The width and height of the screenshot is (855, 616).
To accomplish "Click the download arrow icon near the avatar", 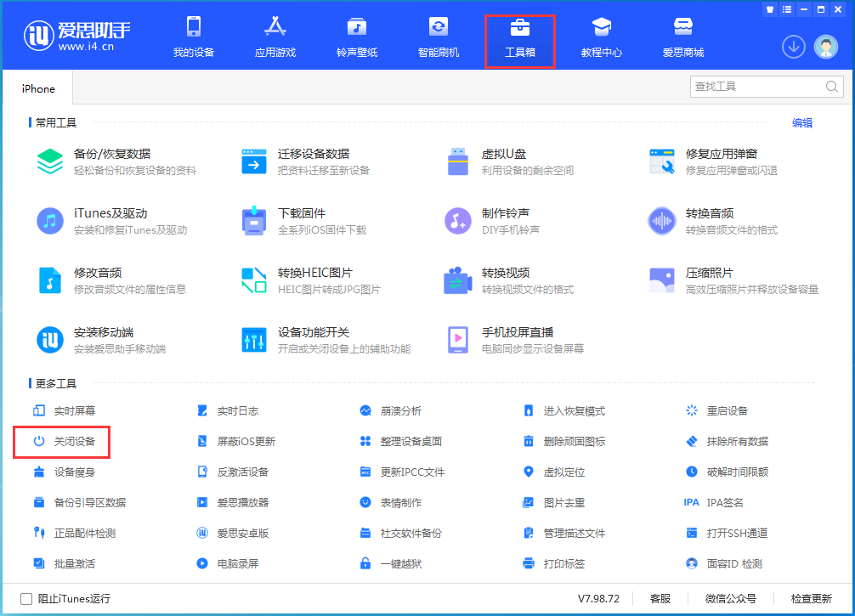I will [793, 47].
